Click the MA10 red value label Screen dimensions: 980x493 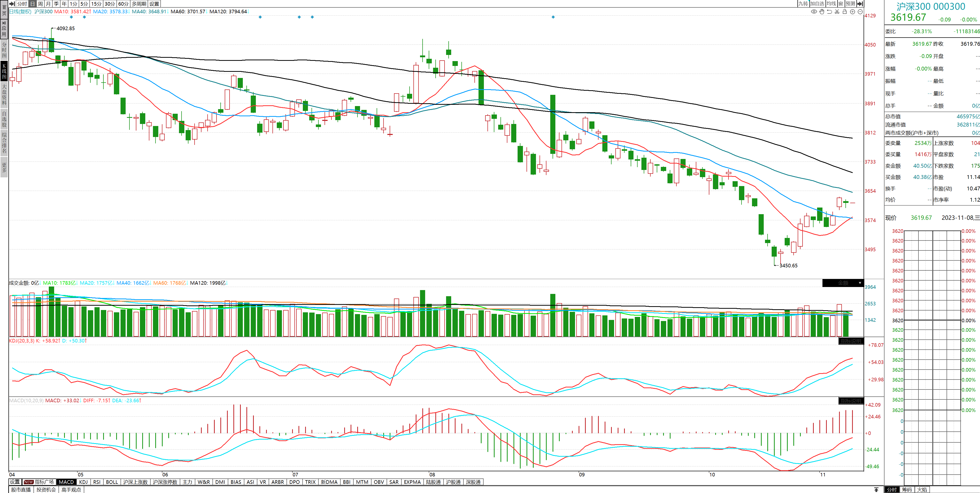(72, 12)
